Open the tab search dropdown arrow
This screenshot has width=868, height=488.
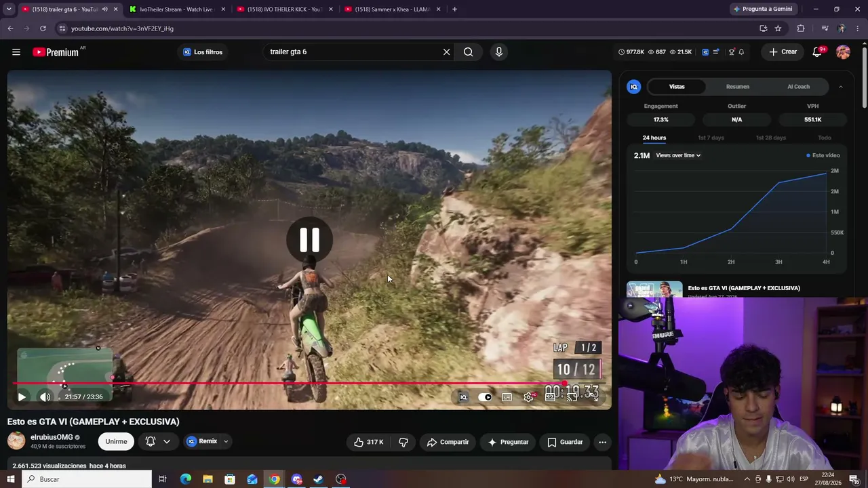[x=9, y=9]
